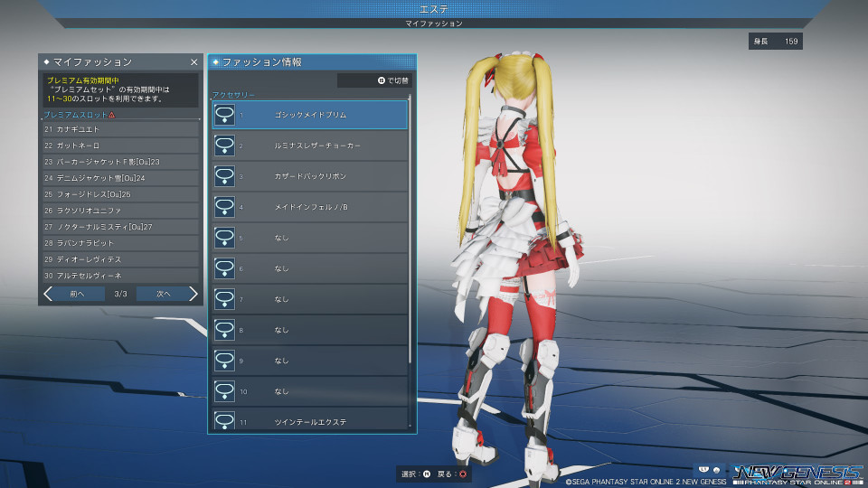
Task: Click the accessory icon in slot 8
Action: tap(224, 330)
